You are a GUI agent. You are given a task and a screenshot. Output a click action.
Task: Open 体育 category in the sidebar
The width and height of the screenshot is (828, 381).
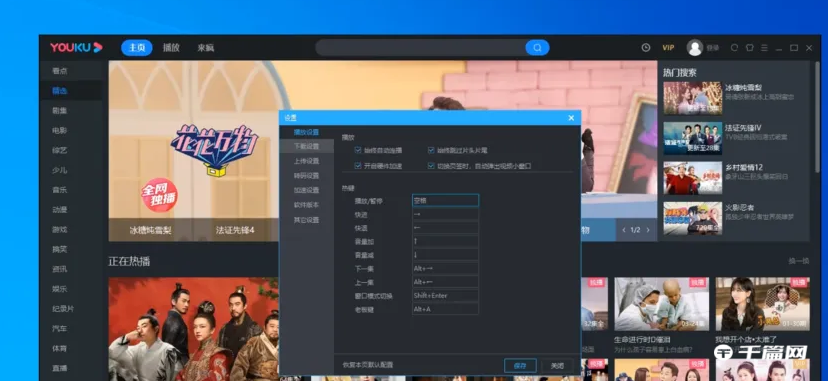pos(60,348)
